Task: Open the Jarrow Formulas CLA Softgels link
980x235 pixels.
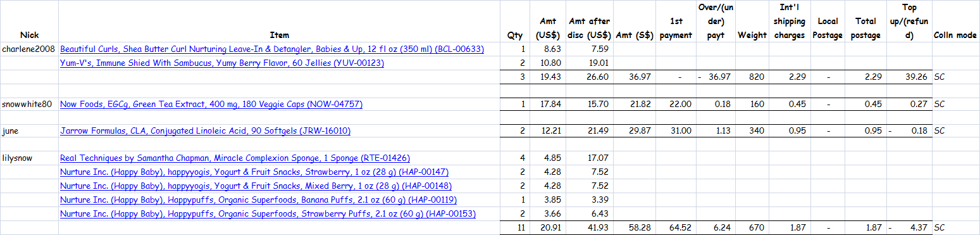Action: [205, 131]
